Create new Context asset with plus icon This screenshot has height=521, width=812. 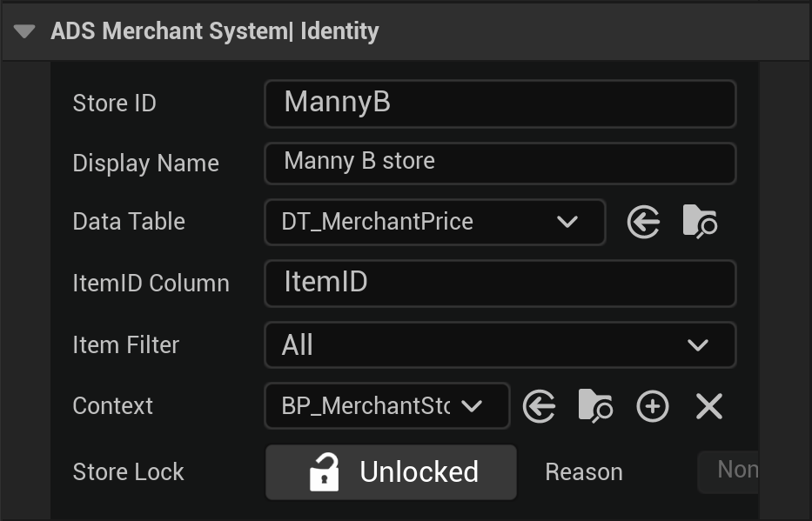(653, 406)
